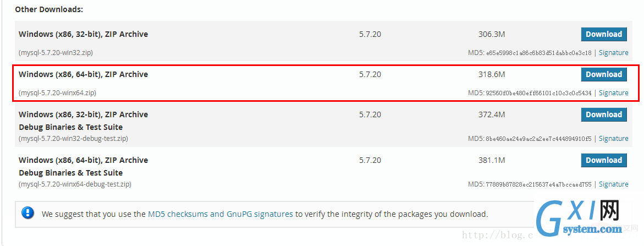Download the highlighted 64-bit ZIP Archive (318.6M)
Viewport: 644px width, 246px height.
[x=604, y=75]
